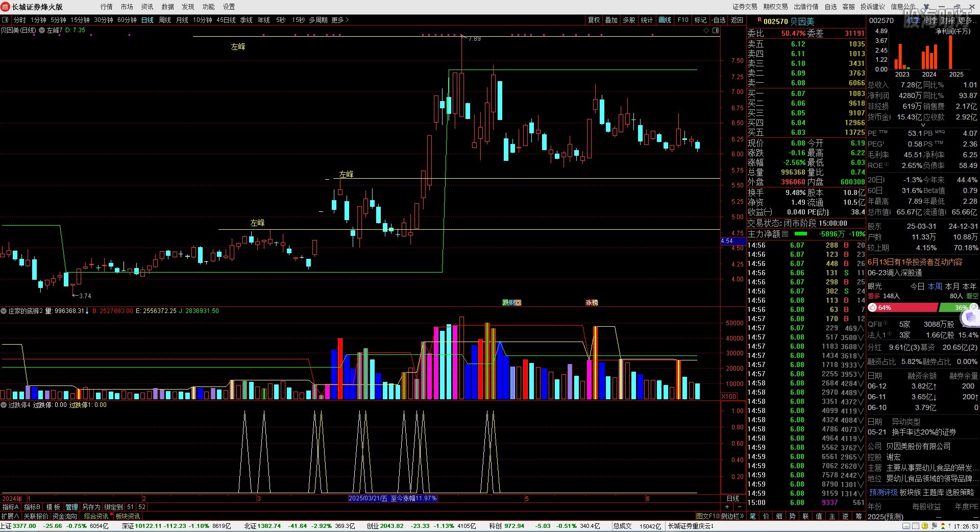The image size is (980, 532).
Task: Click the 涨榜 marker on the chart
Action: point(592,303)
